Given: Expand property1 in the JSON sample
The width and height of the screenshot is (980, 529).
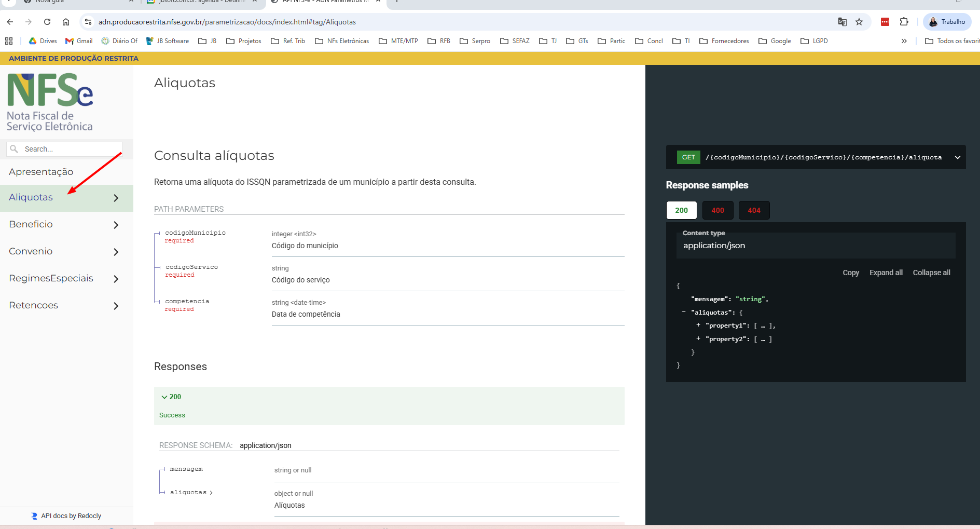Looking at the screenshot, I should point(698,325).
